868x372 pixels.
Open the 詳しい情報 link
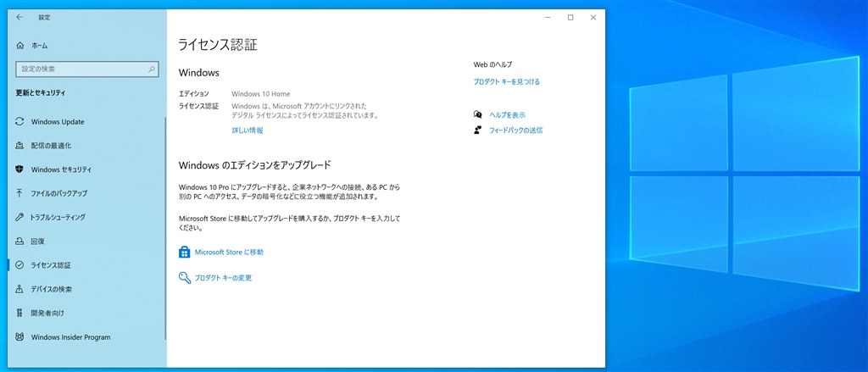(248, 130)
